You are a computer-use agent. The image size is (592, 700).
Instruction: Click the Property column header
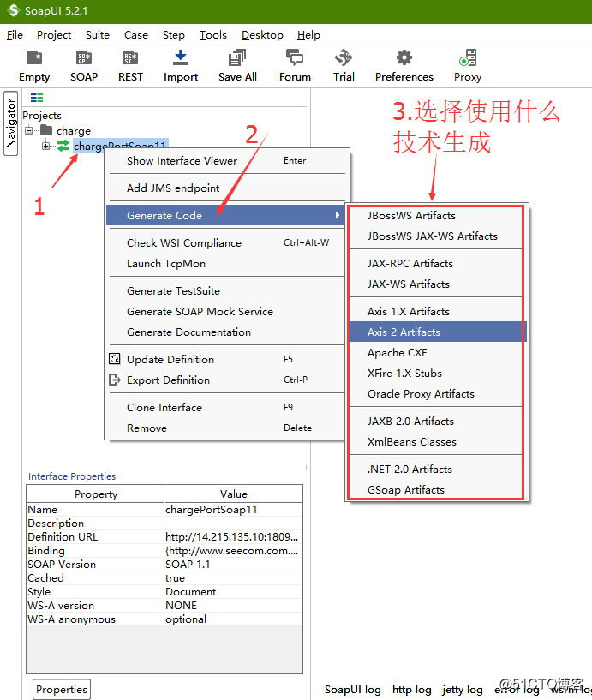pos(95,494)
